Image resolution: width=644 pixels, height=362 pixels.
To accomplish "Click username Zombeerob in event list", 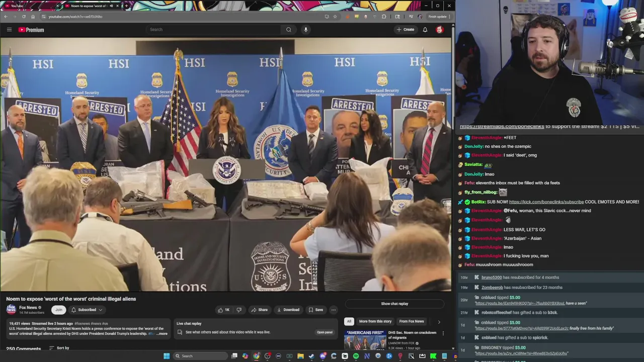I will [492, 288].
